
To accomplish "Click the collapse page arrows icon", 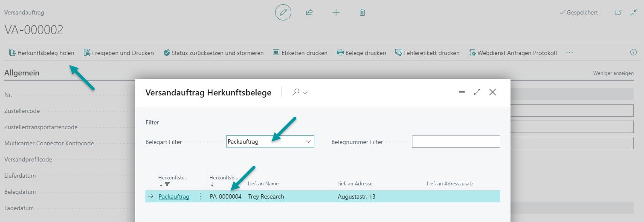I will coord(634,12).
